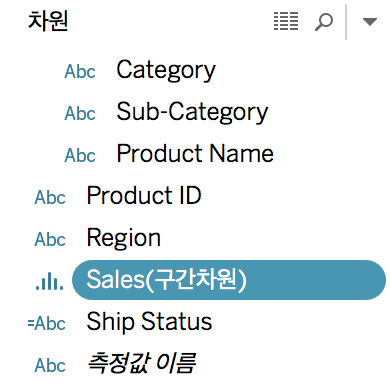Open the dimensions pane dropdown arrow

(369, 22)
